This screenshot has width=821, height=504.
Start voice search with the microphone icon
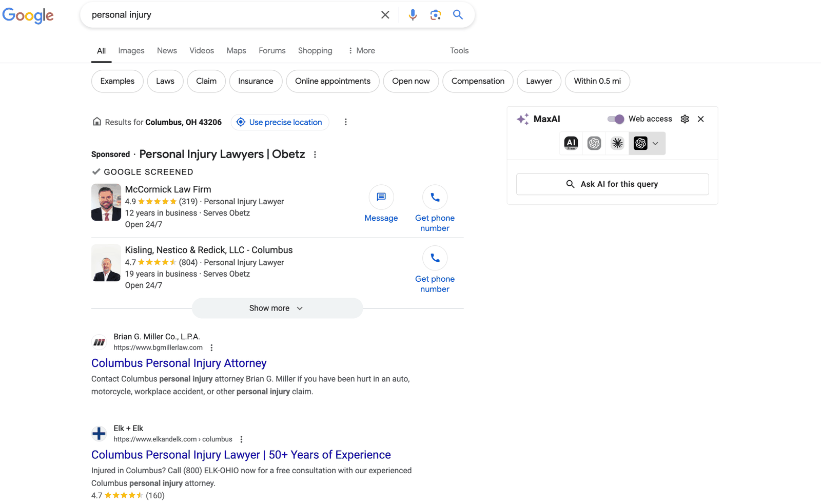point(413,15)
